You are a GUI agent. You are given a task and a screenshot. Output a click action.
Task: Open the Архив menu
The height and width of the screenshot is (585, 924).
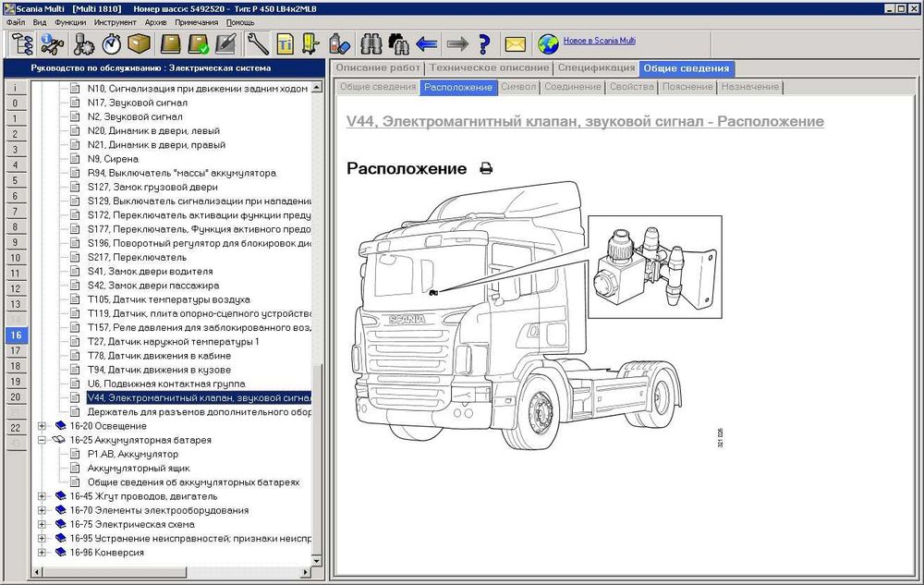click(155, 21)
